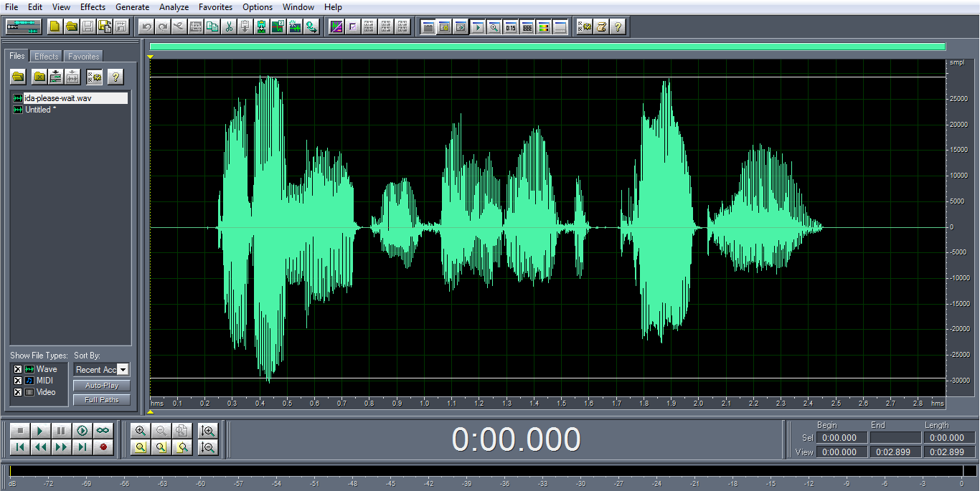The image size is (980, 491).
Task: Switch to the Favorites tab in Organizer
Action: click(84, 57)
